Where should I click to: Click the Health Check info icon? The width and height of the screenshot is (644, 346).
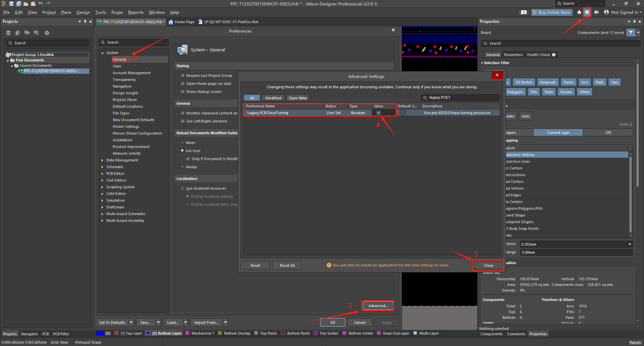point(554,55)
